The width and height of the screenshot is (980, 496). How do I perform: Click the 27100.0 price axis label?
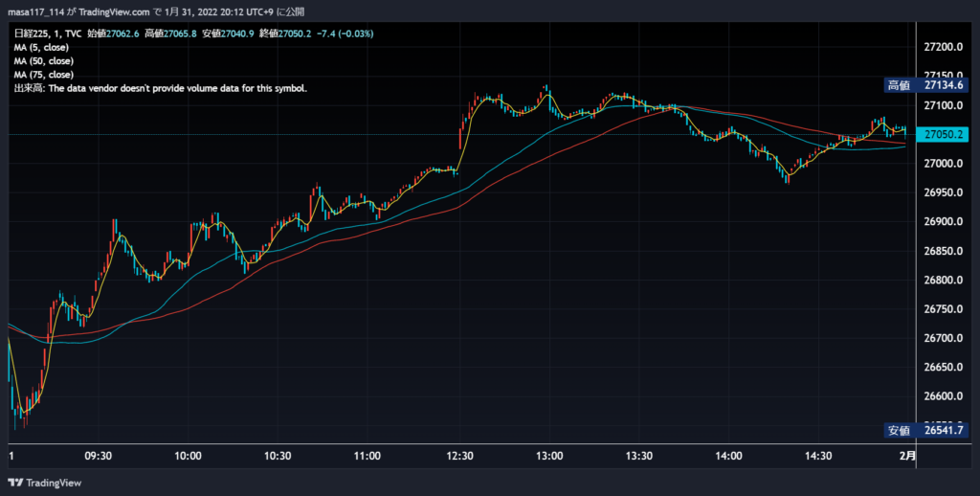[943, 105]
